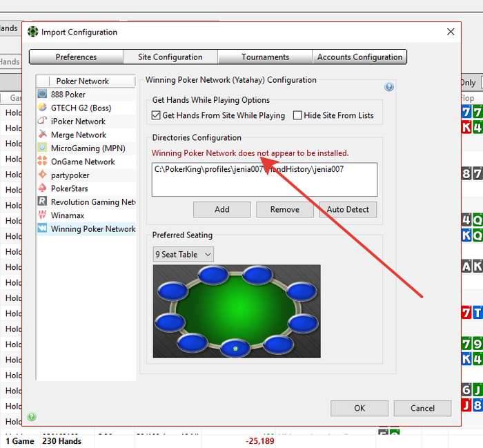Select the MicroGaming (MPN) icon
The height and width of the screenshot is (448, 483).
42,148
